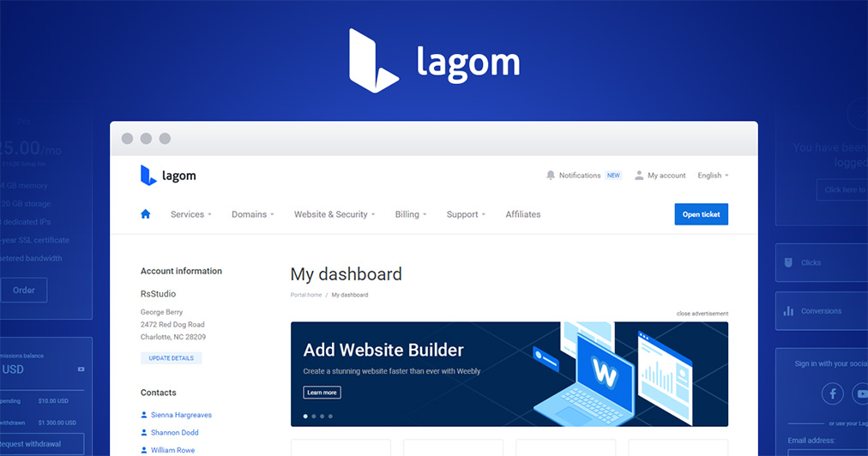Select fourth banner carousel dot
The height and width of the screenshot is (456, 868).
pyautogui.click(x=330, y=417)
